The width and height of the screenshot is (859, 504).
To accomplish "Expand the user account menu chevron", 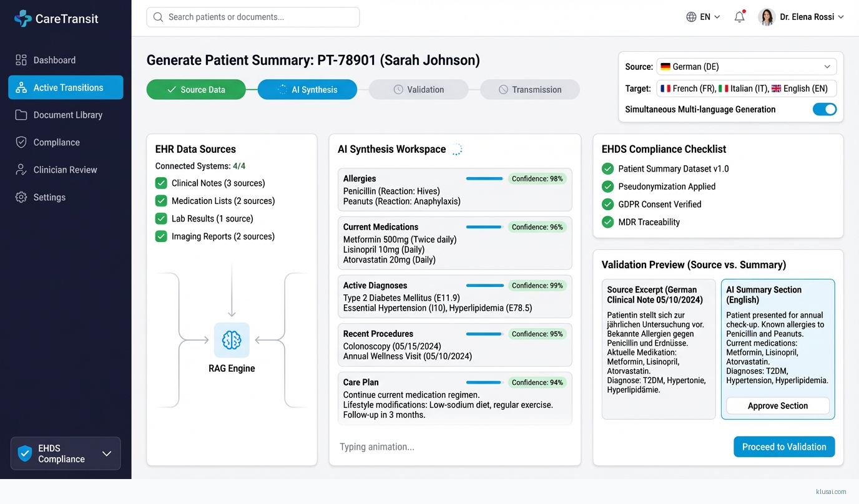I will click(x=841, y=17).
